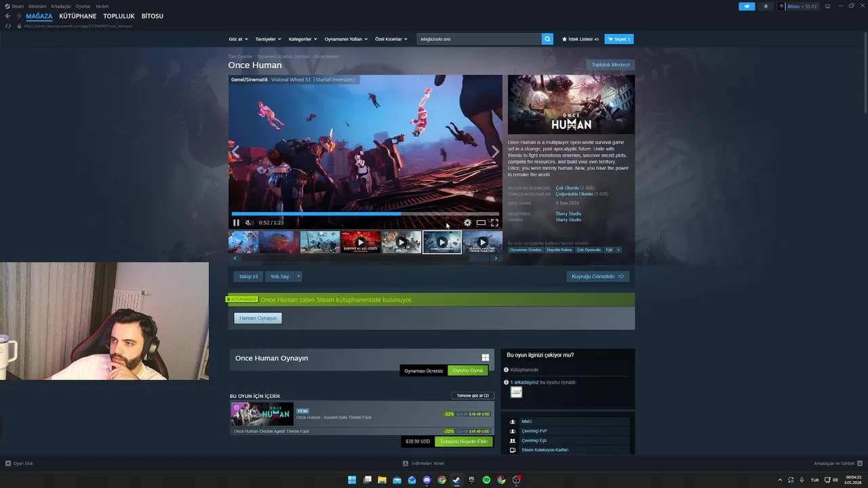
Task: Select the Starfall Inversion video thumbnail
Action: pos(442,242)
